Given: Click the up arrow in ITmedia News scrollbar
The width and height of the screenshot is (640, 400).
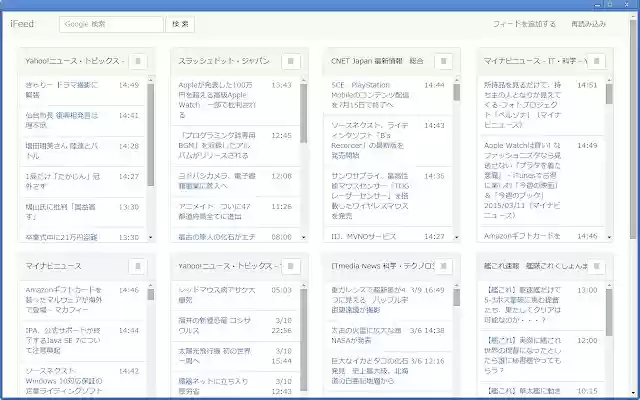Looking at the screenshot, I should coord(456,285).
